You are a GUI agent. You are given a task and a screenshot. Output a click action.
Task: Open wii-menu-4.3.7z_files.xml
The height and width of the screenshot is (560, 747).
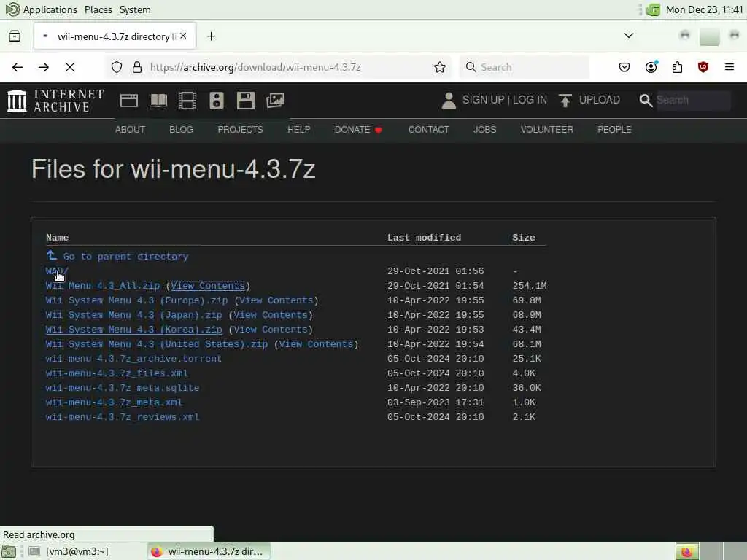117,373
